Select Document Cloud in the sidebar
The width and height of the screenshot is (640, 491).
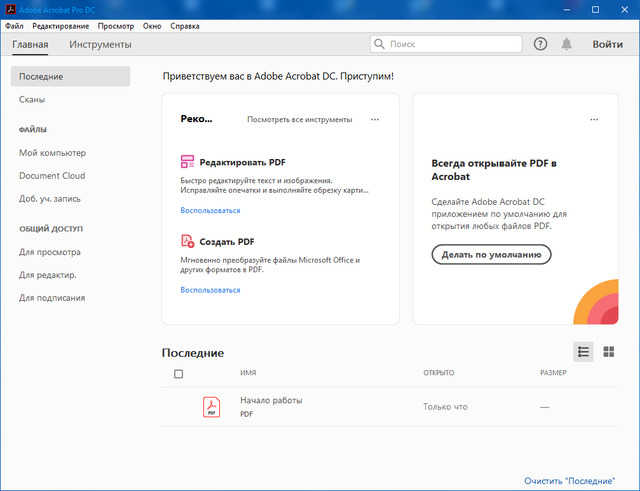52,175
